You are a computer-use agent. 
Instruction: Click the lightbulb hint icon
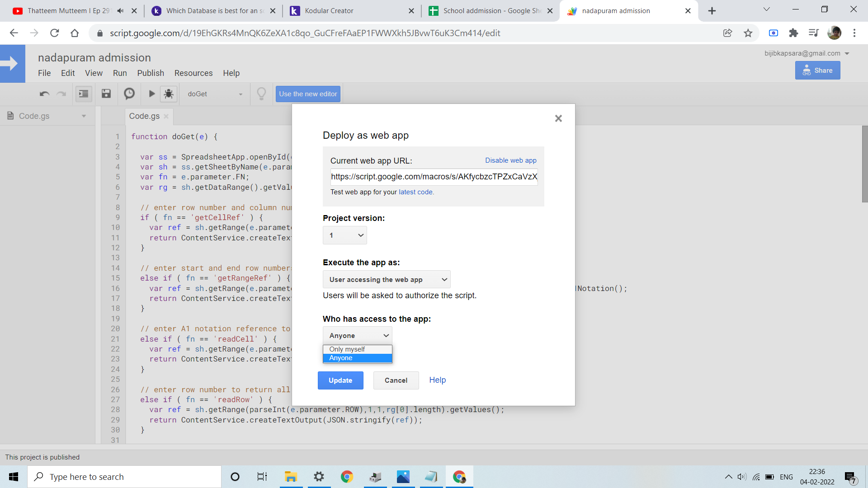pyautogui.click(x=261, y=94)
